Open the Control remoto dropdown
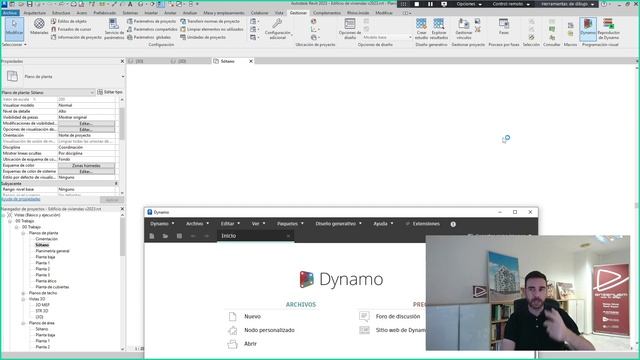Screen dimensions: 640x360 tap(511, 4)
